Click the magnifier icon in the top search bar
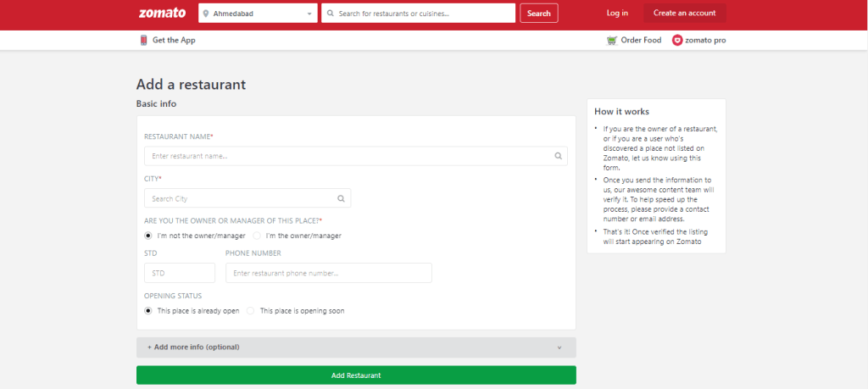This screenshot has width=868, height=389. coord(331,14)
